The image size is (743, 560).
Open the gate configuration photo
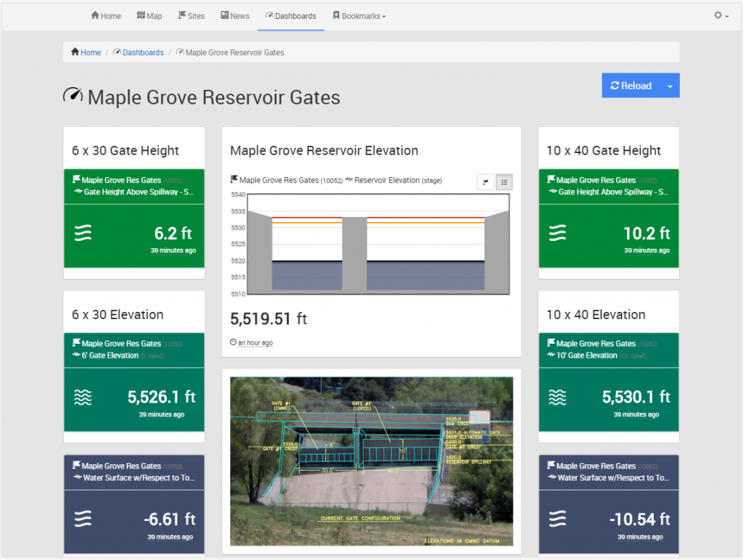tap(371, 461)
